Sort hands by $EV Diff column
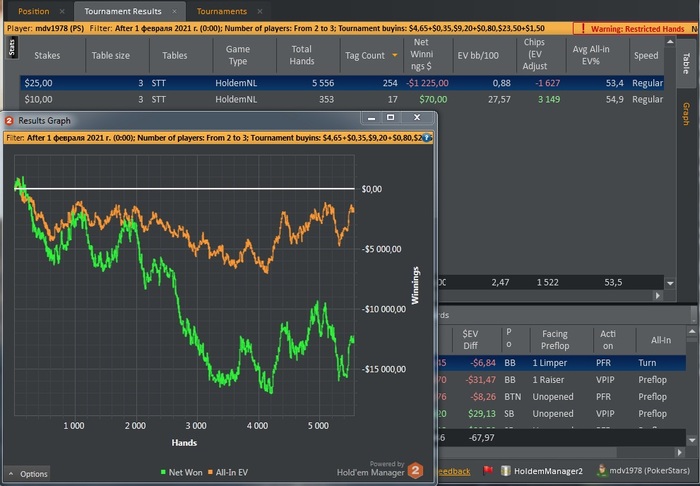This screenshot has width=700, height=486. pyautogui.click(x=470, y=340)
